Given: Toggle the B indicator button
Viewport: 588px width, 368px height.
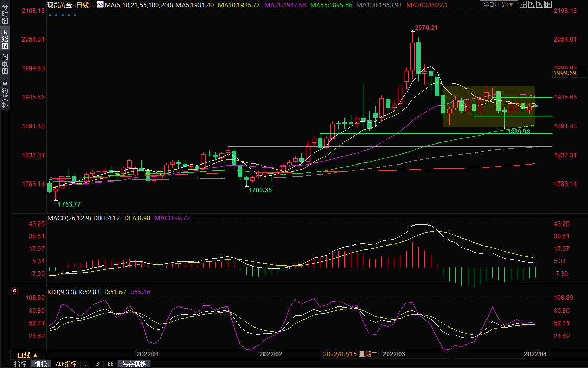Looking at the screenshot, I should pyautogui.click(x=97, y=364).
